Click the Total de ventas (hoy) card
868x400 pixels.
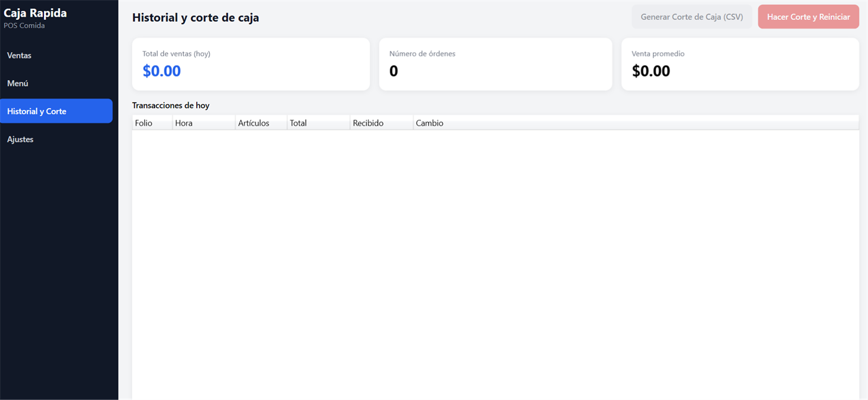pyautogui.click(x=251, y=64)
